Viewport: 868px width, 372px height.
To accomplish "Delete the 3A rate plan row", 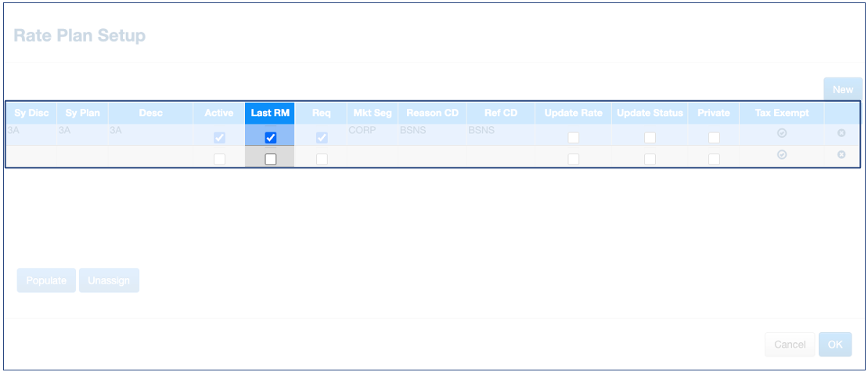I will click(x=841, y=134).
